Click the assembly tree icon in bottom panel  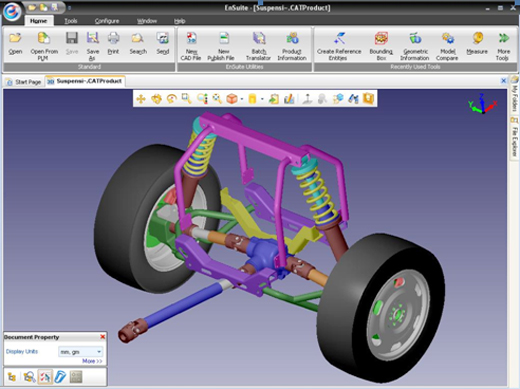point(12,377)
